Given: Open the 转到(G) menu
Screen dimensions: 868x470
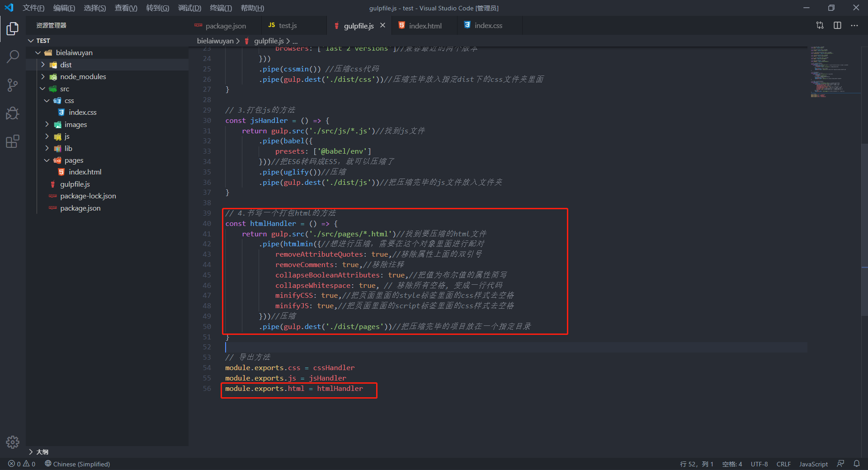Looking at the screenshot, I should (157, 8).
